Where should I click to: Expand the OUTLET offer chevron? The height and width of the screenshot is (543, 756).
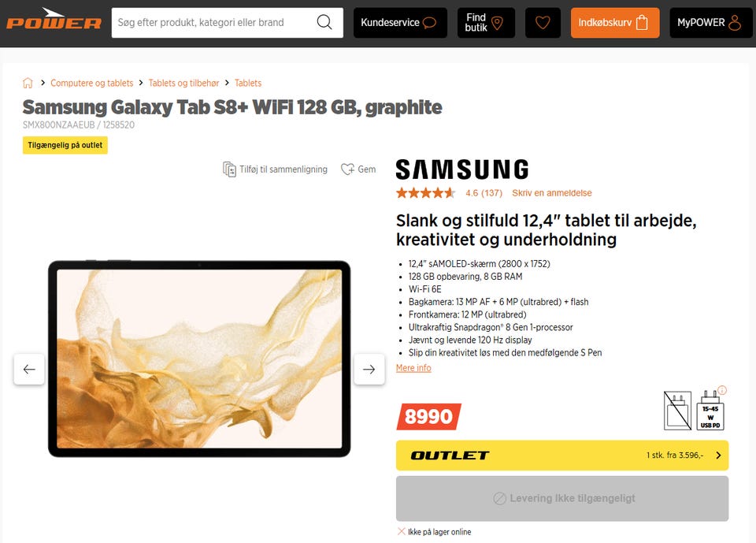coord(718,456)
